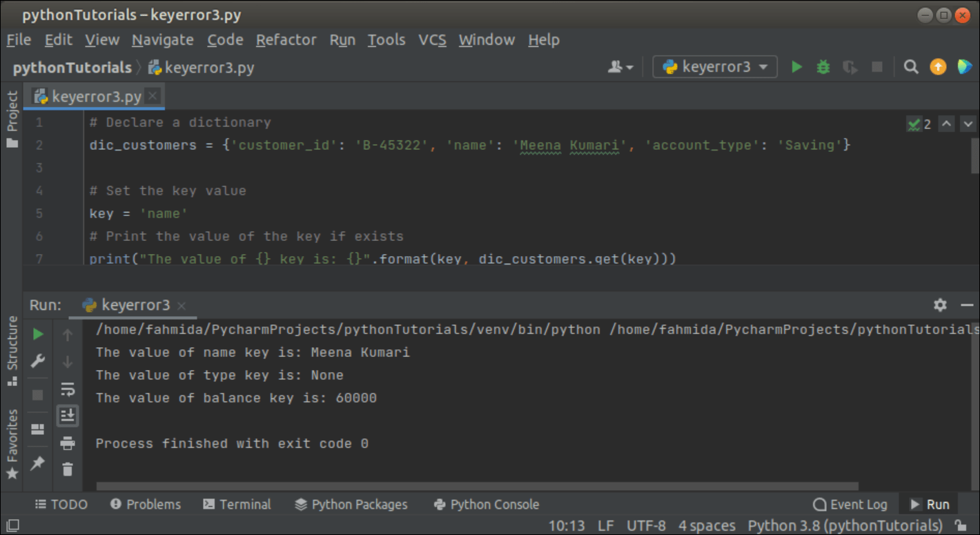This screenshot has width=980, height=535.
Task: Enable scroll to end in console
Action: click(67, 415)
